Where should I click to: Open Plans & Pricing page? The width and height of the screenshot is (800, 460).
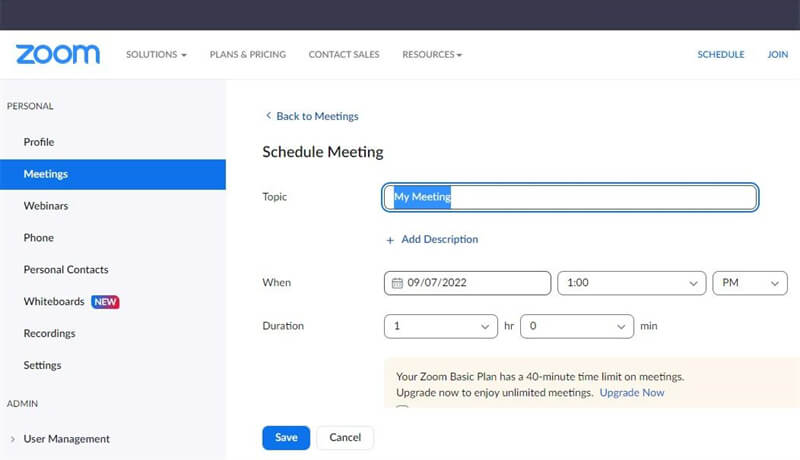[247, 54]
